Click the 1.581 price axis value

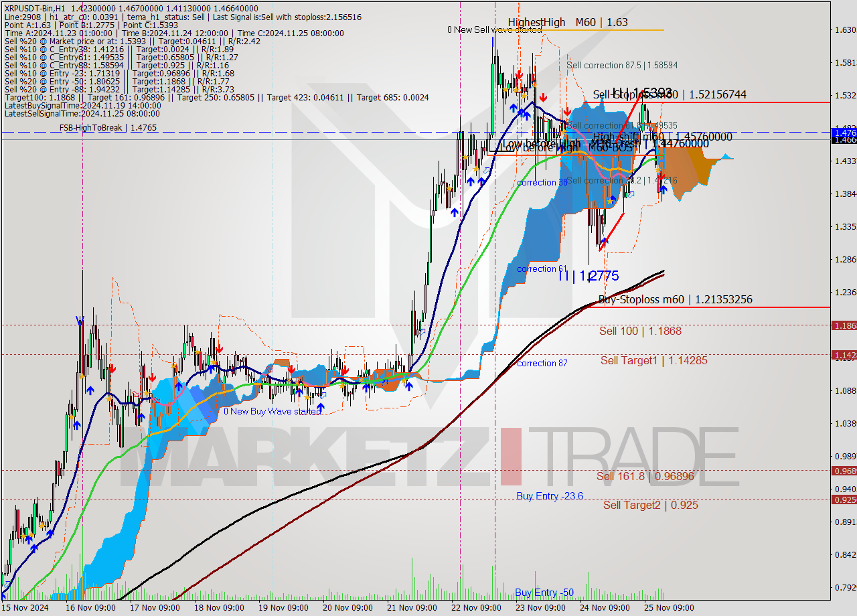coord(844,63)
